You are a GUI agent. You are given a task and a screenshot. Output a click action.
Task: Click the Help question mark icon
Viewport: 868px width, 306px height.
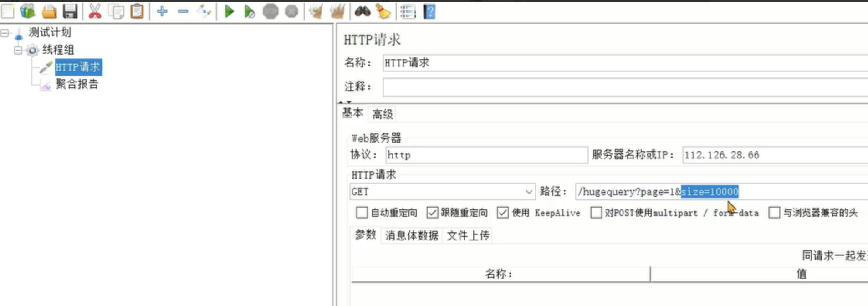429,11
